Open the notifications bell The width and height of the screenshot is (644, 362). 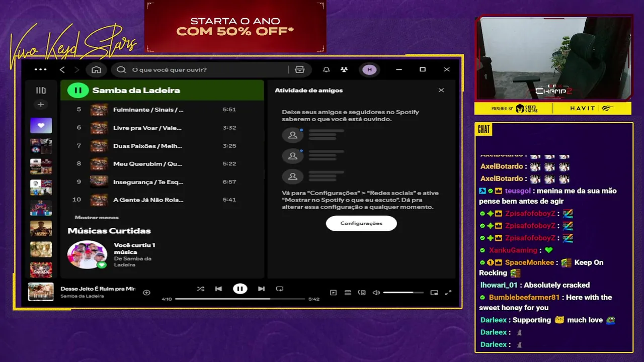(x=326, y=70)
